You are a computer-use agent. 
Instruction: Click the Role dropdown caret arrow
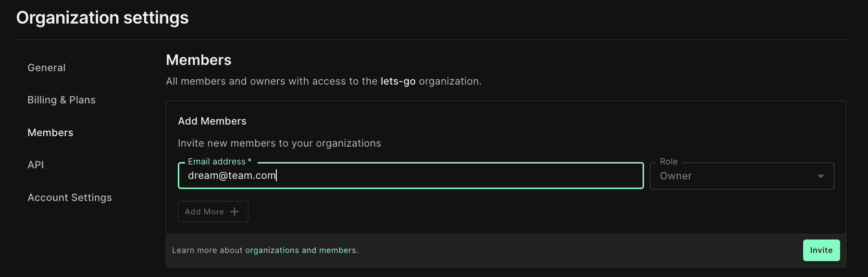point(821,176)
